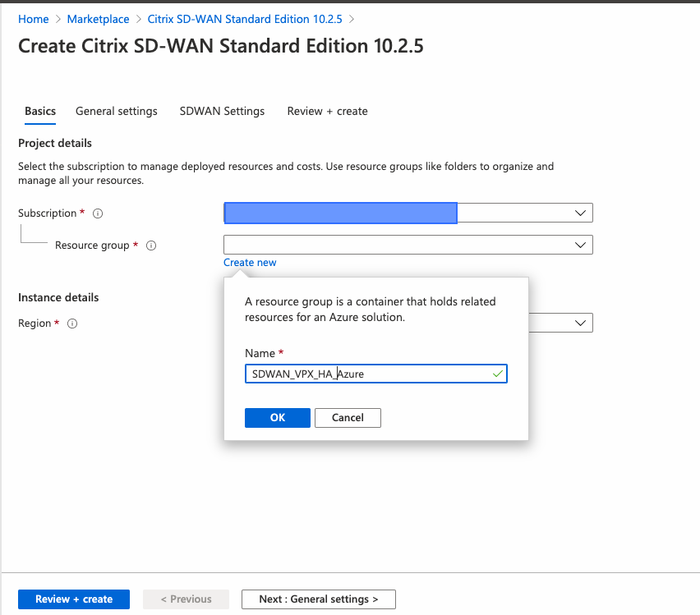This screenshot has height=615, width=700.
Task: Click the 'Instance details' heading
Action: pyautogui.click(x=58, y=298)
